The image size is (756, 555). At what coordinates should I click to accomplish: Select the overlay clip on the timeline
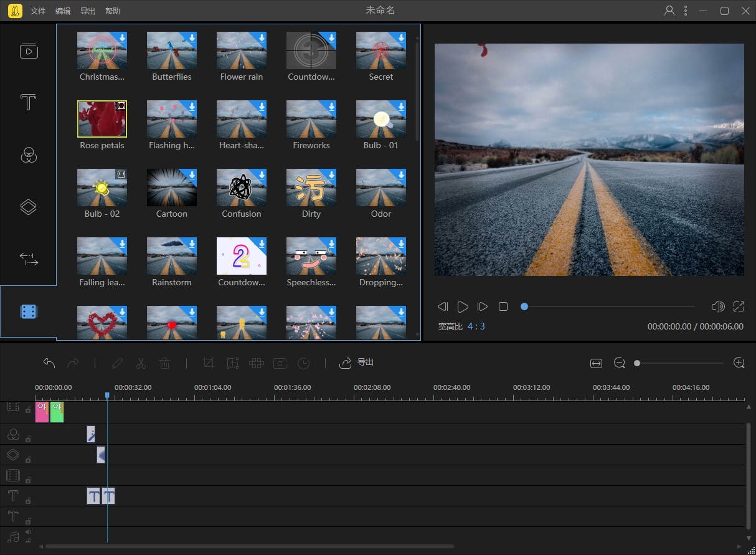click(x=101, y=455)
